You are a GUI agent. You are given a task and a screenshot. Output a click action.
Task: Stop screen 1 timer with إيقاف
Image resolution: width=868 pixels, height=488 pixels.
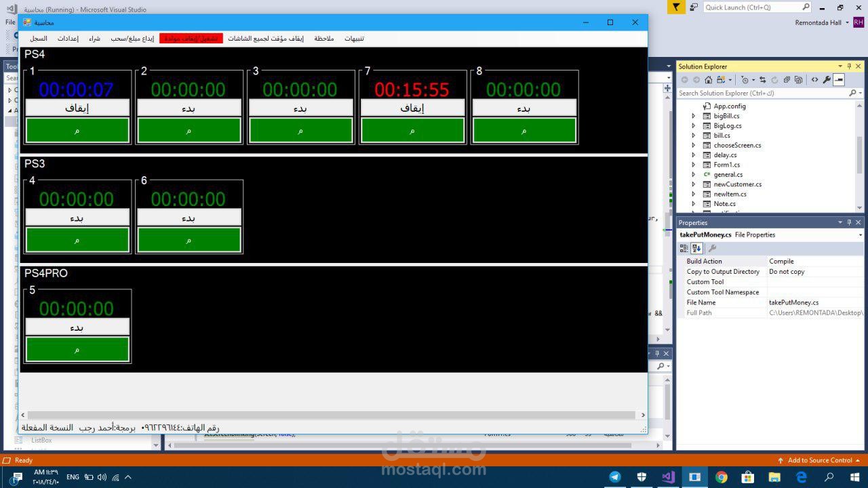click(77, 107)
